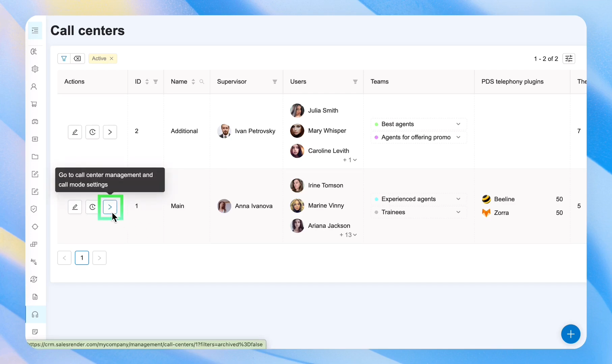
Task: Click the Additional call center name
Action: 184,131
